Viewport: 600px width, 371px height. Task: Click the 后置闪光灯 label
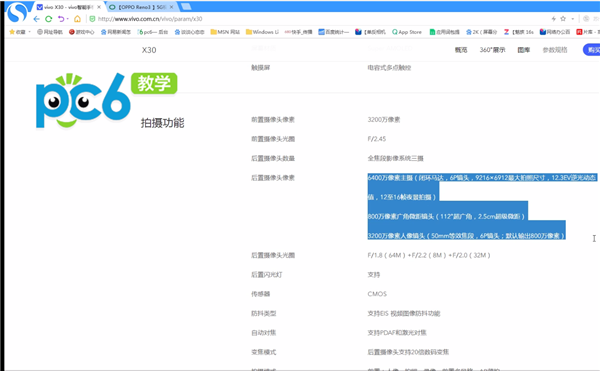267,274
